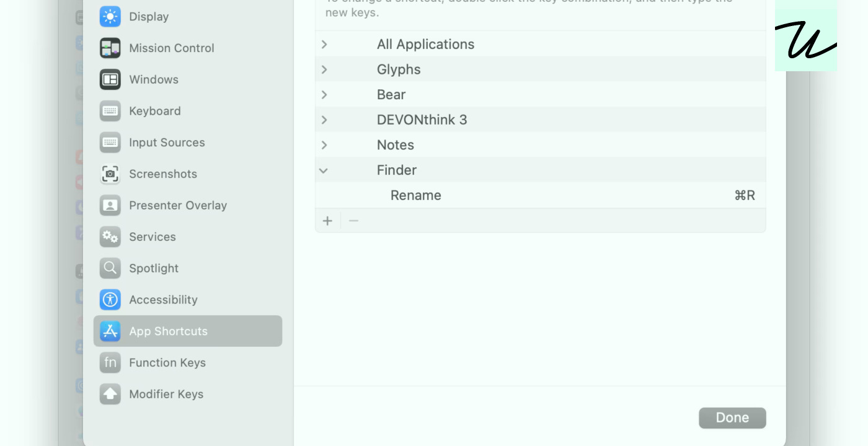Click the App Shortcuts icon
868x446 pixels.
tap(110, 331)
